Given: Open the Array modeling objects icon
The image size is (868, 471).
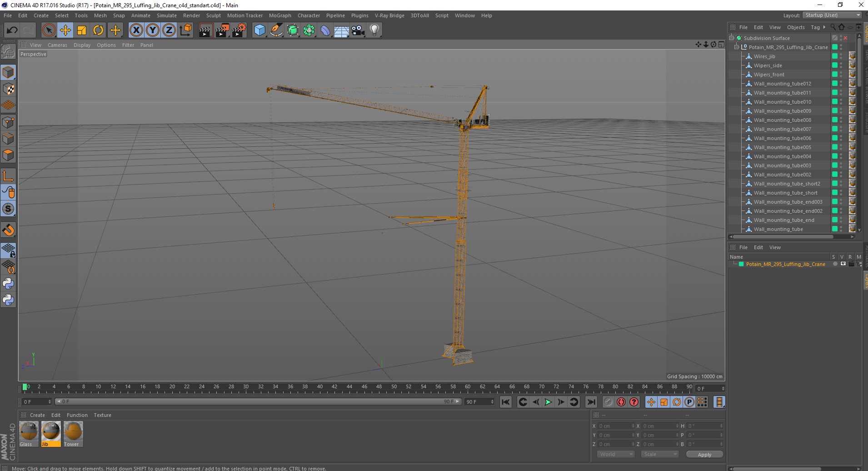Looking at the screenshot, I should point(309,30).
